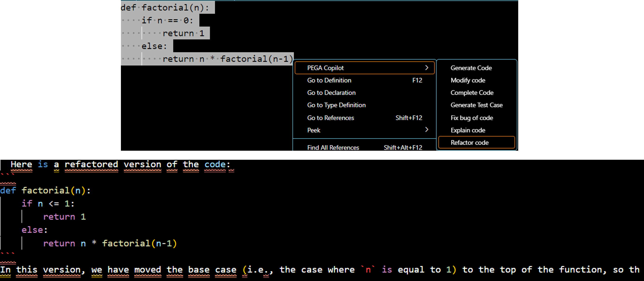Click the selected 'else:' line in top editor
Viewport: 644px width, 281px height.
tap(154, 46)
